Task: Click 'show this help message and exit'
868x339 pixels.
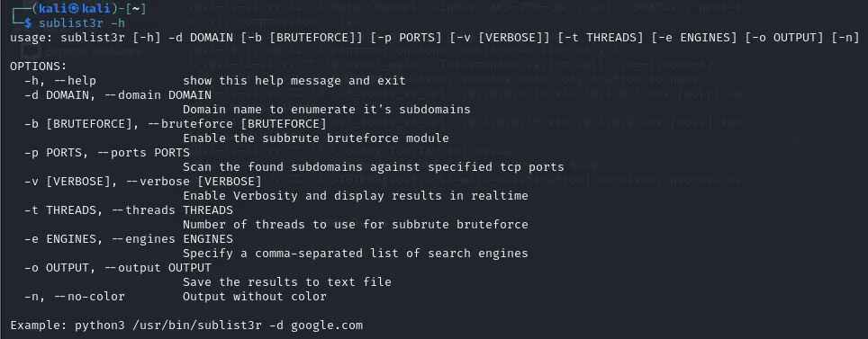Action: coord(294,81)
